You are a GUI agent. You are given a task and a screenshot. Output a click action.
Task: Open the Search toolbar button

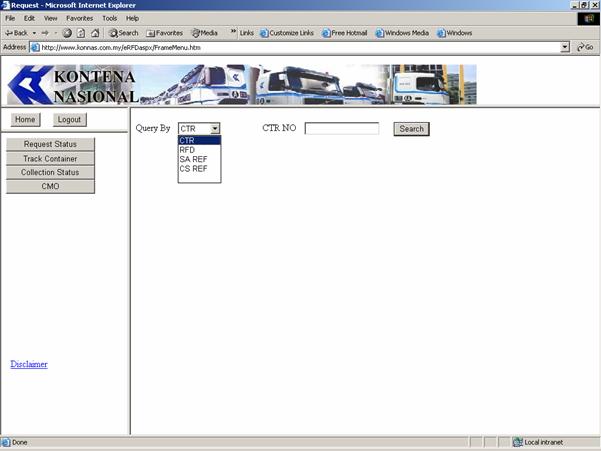point(123,33)
